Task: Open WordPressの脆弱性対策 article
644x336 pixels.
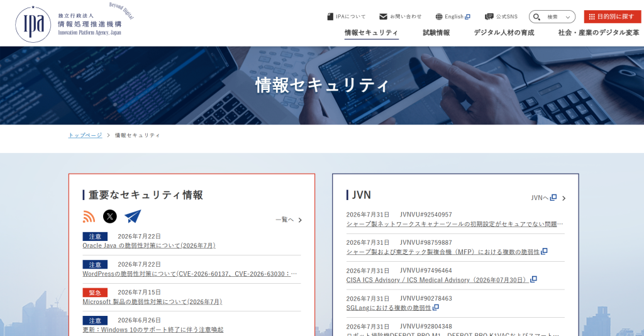Action: coord(190,274)
